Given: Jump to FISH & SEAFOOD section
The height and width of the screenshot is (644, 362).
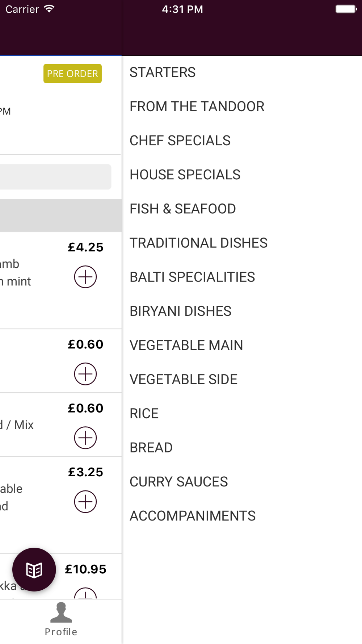Looking at the screenshot, I should (183, 209).
